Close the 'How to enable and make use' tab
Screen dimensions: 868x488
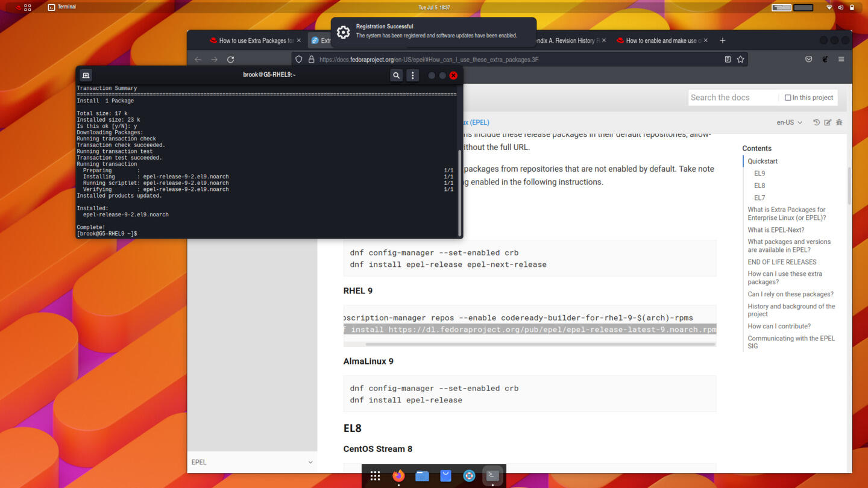[705, 40]
